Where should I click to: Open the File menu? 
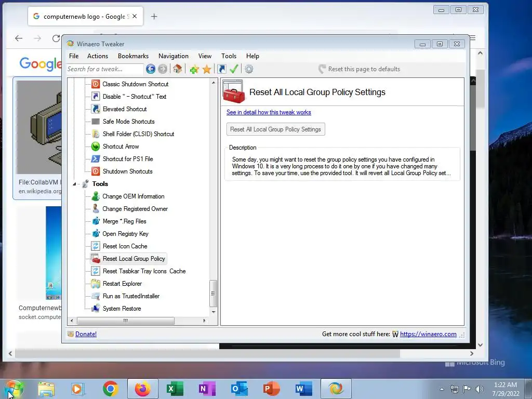coord(74,56)
